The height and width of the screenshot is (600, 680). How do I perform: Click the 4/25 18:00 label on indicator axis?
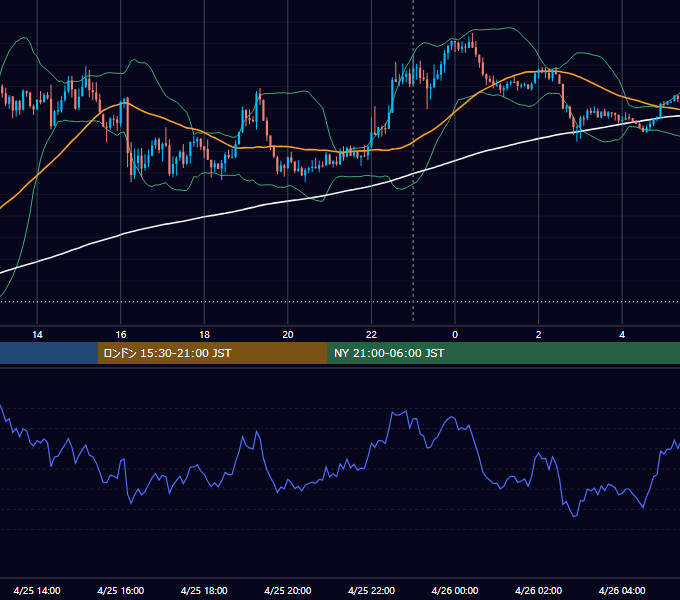point(204,590)
